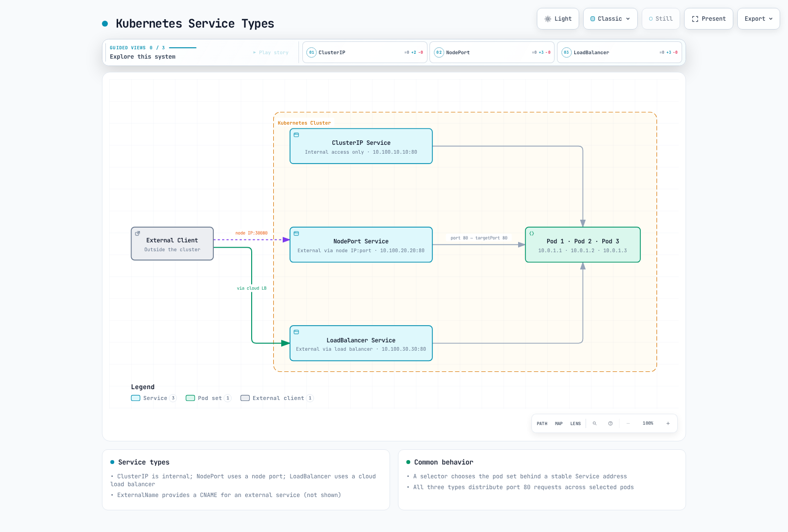Click the expand icon on the Present button
The width and height of the screenshot is (788, 532).
[x=695, y=19]
